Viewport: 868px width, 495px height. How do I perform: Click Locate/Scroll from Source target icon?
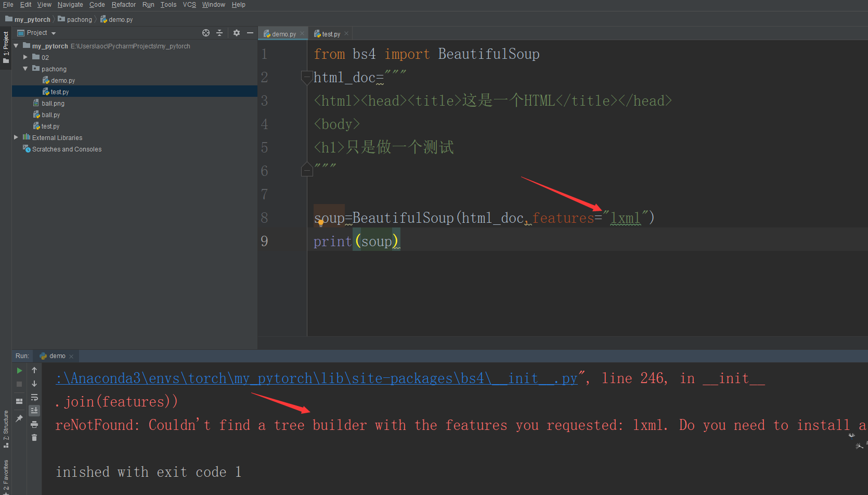206,33
